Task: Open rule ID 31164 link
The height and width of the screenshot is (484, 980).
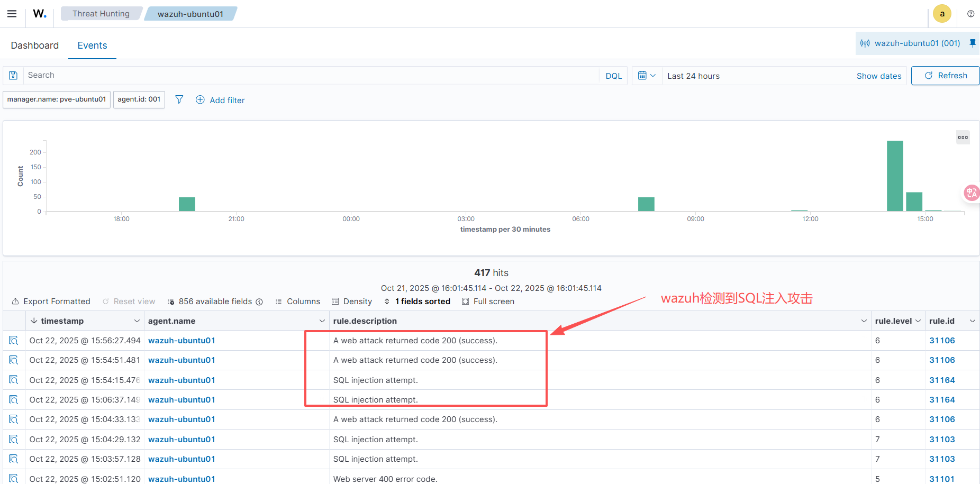Action: (x=942, y=380)
